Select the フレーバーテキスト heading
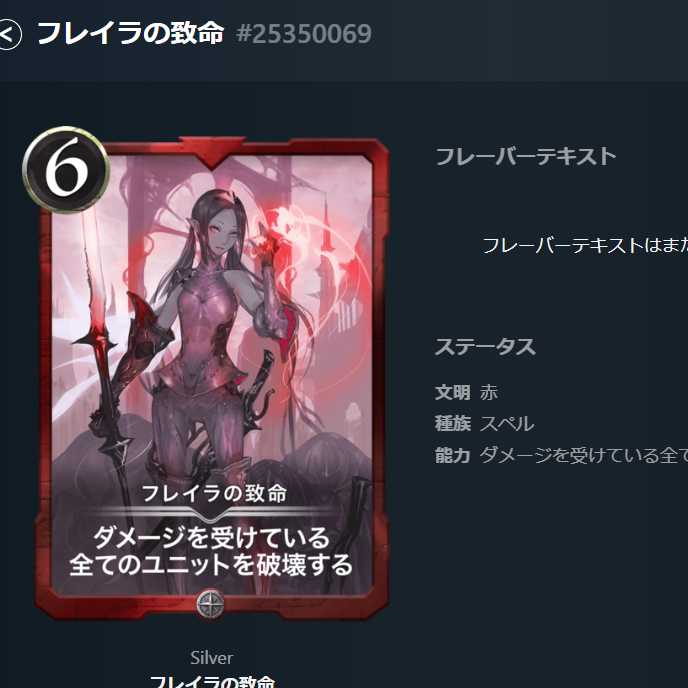The height and width of the screenshot is (688, 688). (x=526, y=157)
